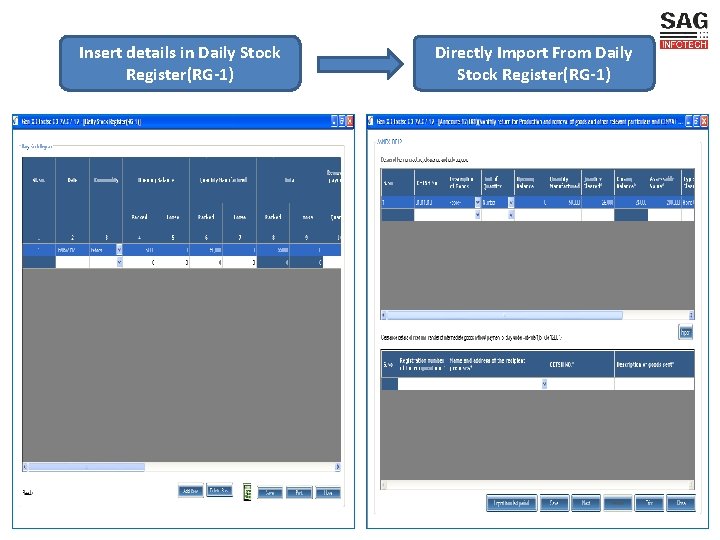Click CETSH No cell in row 1

coord(431,202)
